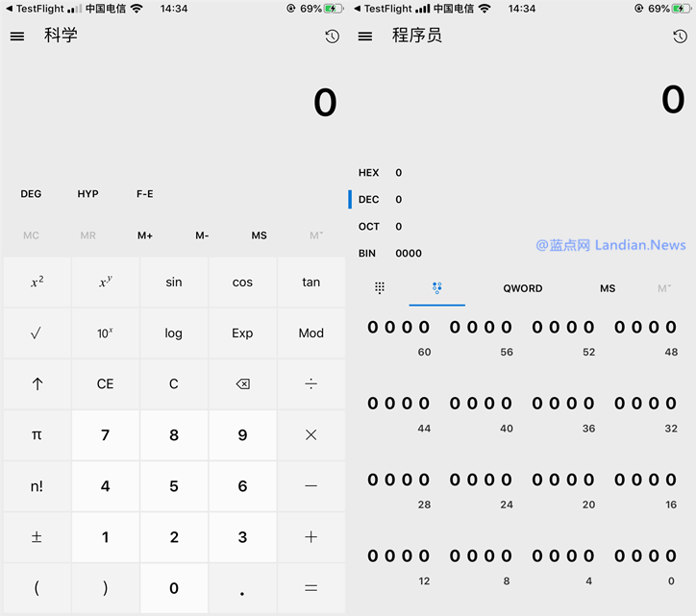Toggle the DEG angle unit
This screenshot has width=696, height=616.
31,194
